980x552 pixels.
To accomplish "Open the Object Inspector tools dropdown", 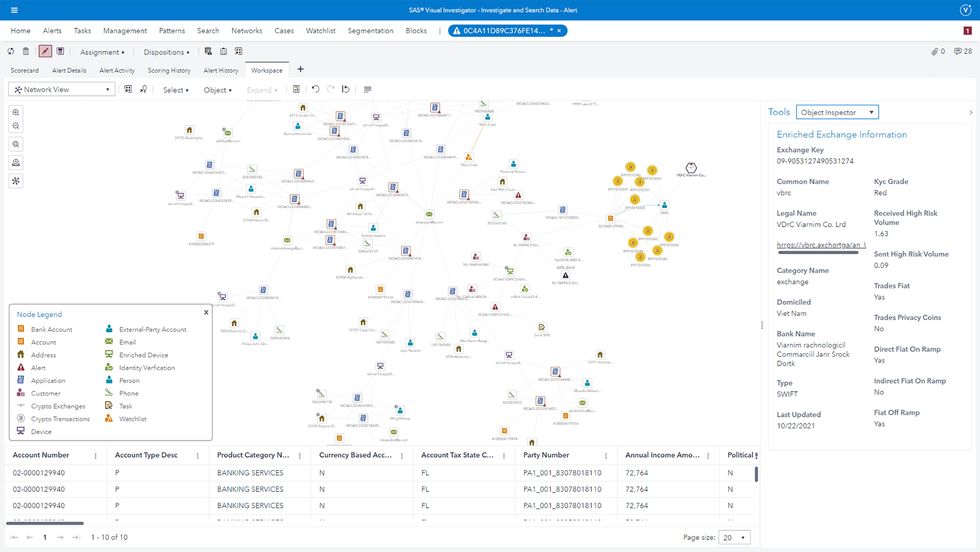I will tap(837, 112).
